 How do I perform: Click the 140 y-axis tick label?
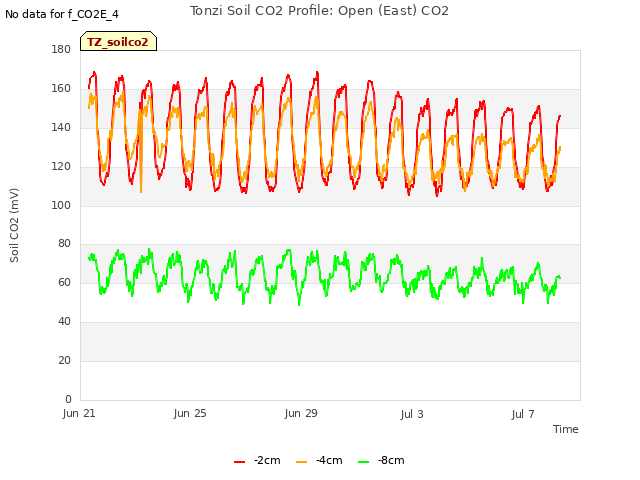[61, 127]
